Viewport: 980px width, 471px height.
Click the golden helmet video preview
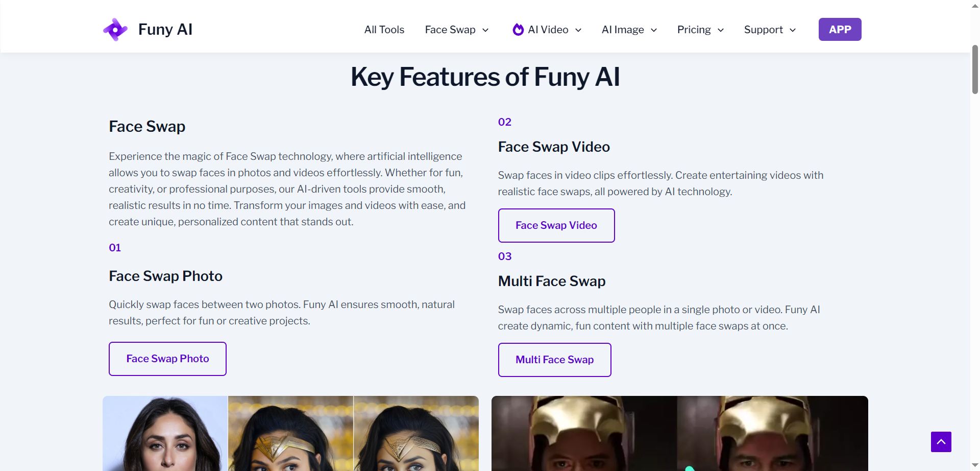coord(679,433)
